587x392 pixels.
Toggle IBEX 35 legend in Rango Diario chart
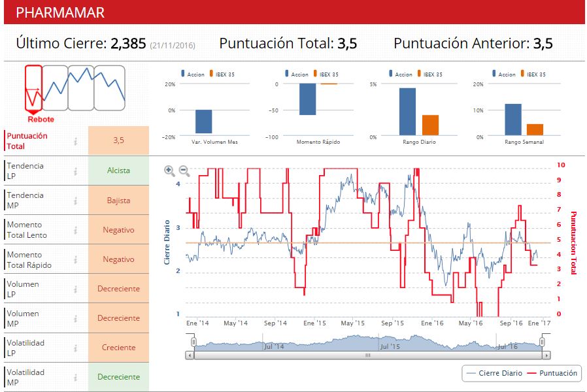tap(429, 74)
